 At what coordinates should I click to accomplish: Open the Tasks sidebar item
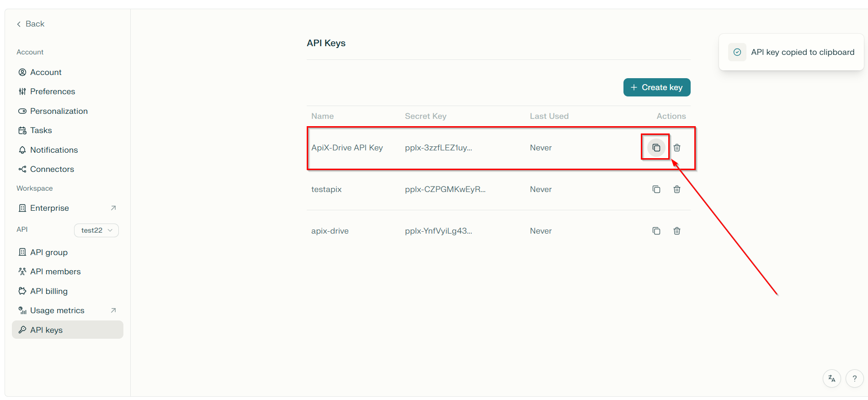pyautogui.click(x=41, y=130)
